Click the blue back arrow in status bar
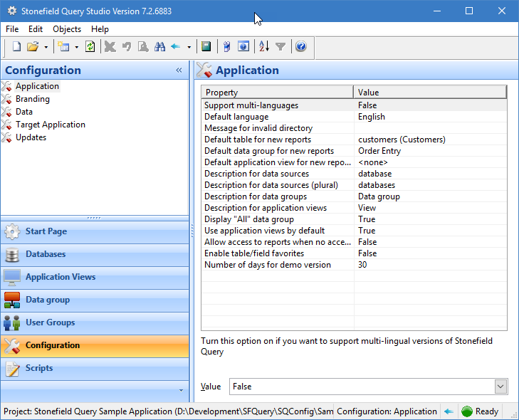Viewport: 519px width, 420px height. 449,411
